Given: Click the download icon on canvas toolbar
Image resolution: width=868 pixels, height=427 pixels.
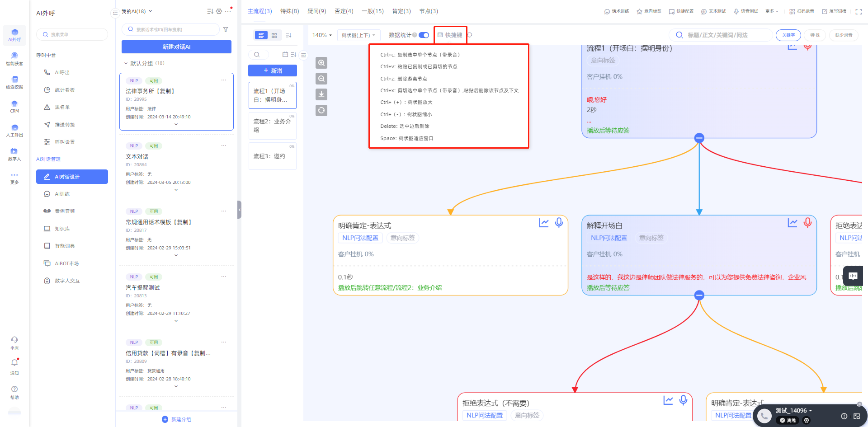Looking at the screenshot, I should pos(321,94).
